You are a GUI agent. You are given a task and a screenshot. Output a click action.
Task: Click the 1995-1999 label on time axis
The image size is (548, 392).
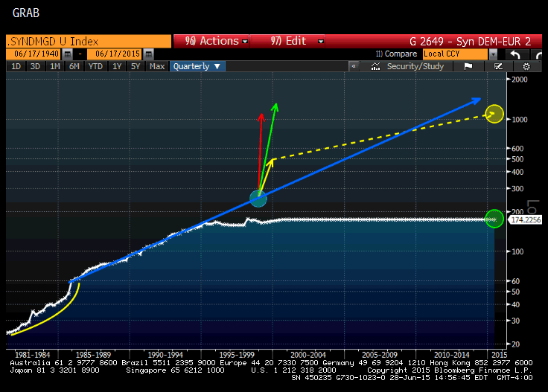[237, 355]
